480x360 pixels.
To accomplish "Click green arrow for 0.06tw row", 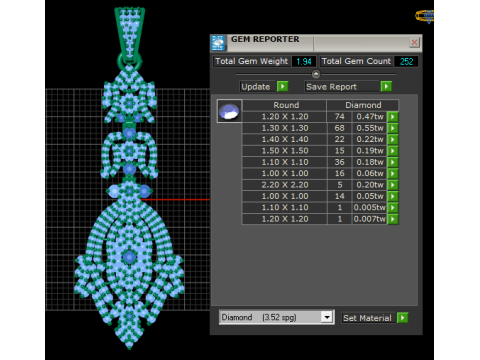I will tap(393, 173).
